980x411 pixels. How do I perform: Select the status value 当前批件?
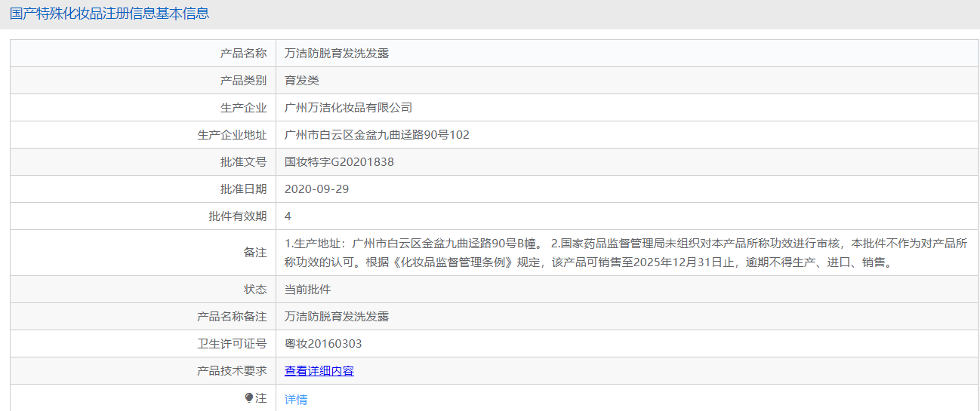pyautogui.click(x=307, y=290)
